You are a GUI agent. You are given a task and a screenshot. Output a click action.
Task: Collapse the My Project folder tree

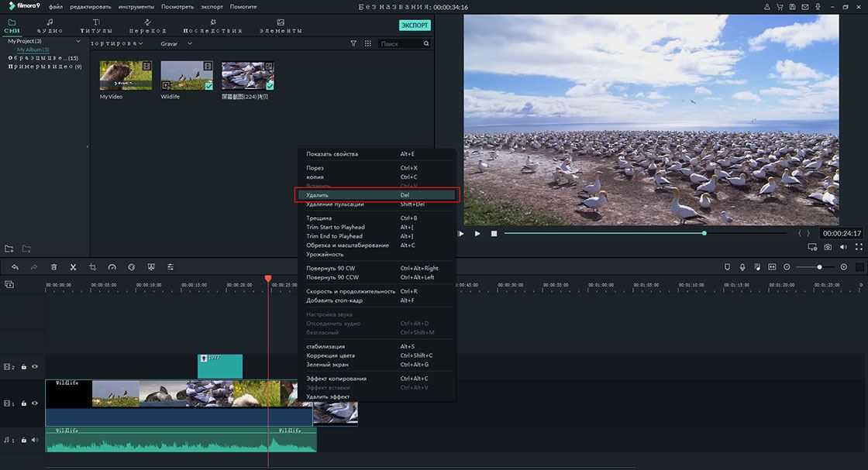pos(78,41)
